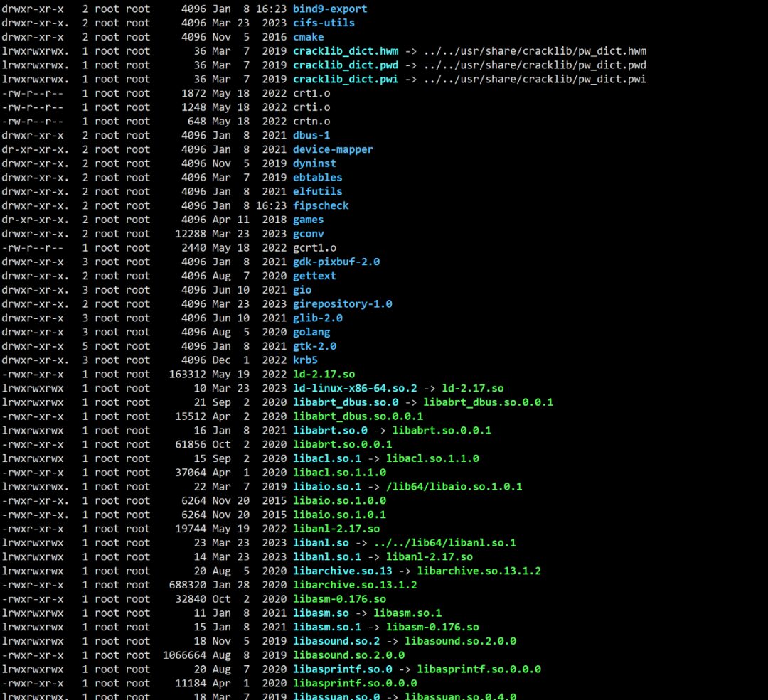Image resolution: width=768 pixels, height=700 pixels.
Task: Select the file size 1066664
Action: tap(185, 655)
